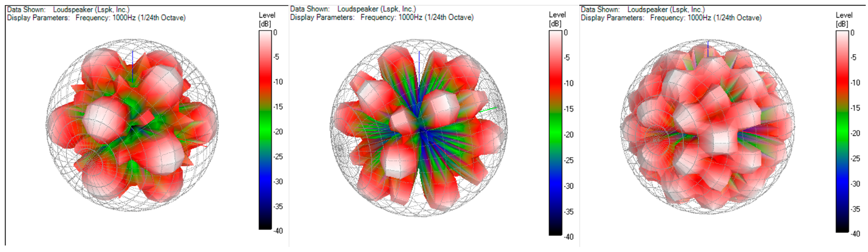Click the -40 tick label in left scale
Viewport: 868px width, 252px height.
(x=278, y=231)
